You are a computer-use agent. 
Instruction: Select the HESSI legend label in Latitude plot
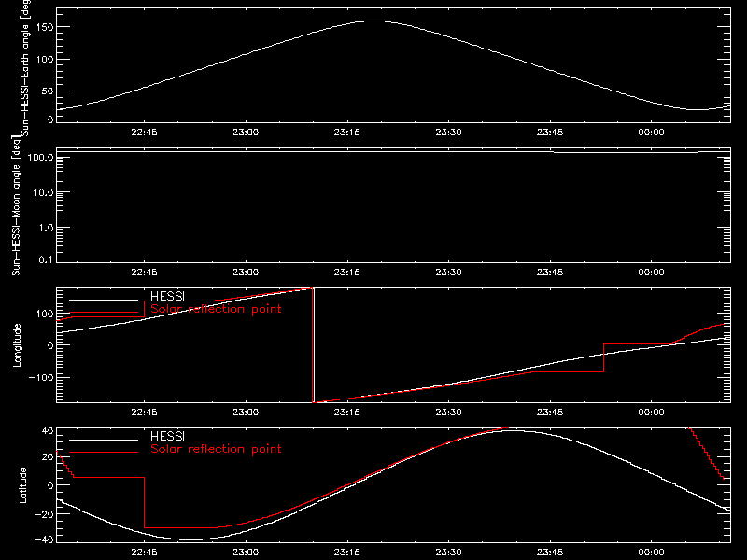pos(167,436)
